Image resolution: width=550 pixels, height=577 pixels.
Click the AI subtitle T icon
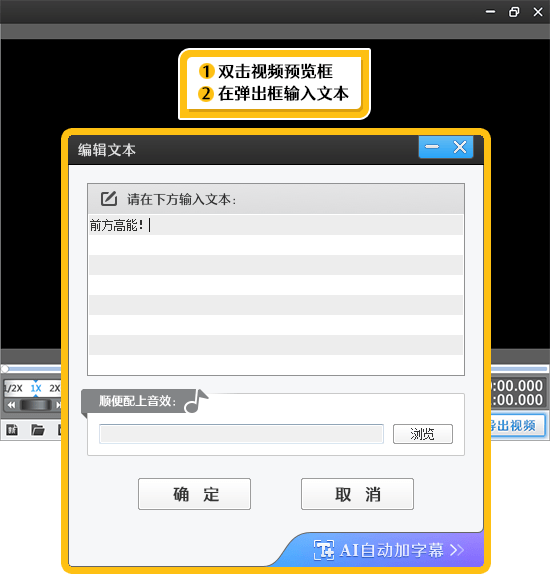[324, 550]
